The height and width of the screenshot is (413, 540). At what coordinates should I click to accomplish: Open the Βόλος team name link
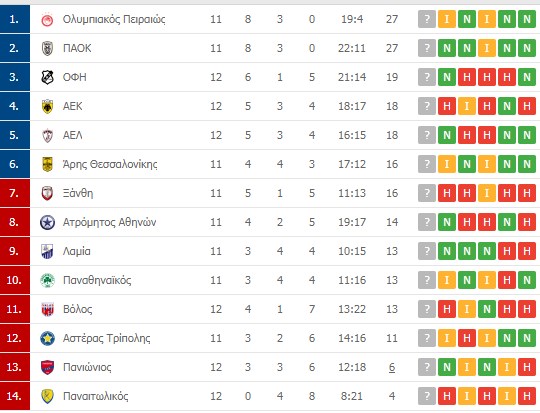(77, 309)
